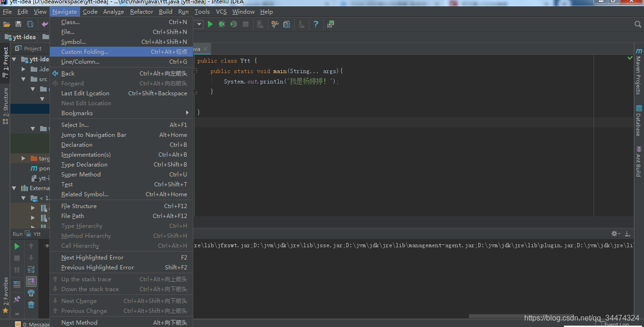Image resolution: width=644 pixels, height=327 pixels.
Task: Click the Synchronize toolbar icon
Action: pos(30,24)
